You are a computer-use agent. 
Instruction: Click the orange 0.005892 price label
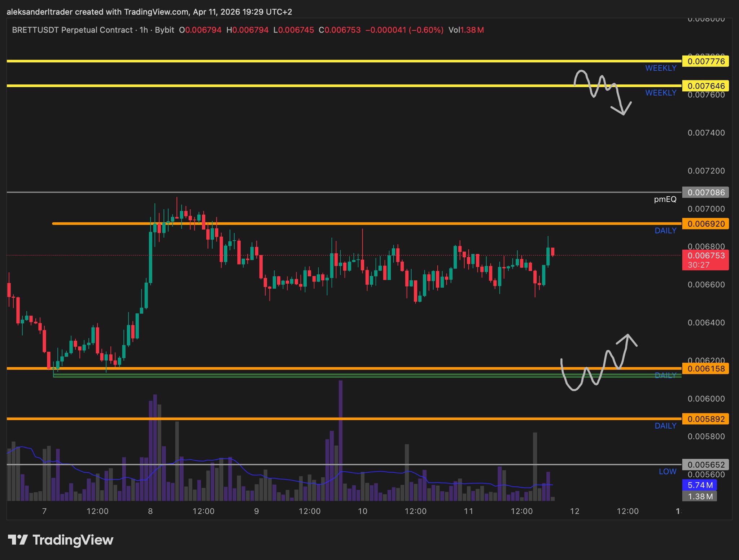tap(705, 419)
